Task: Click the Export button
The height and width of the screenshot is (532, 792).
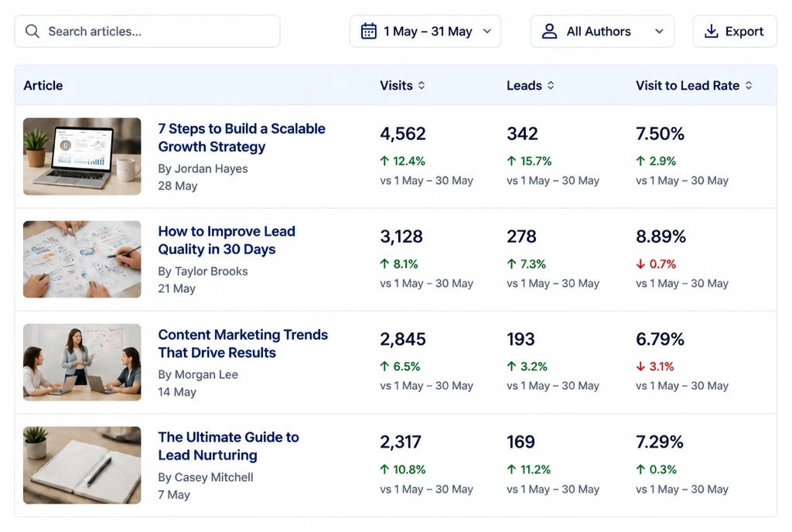Action: click(x=735, y=31)
